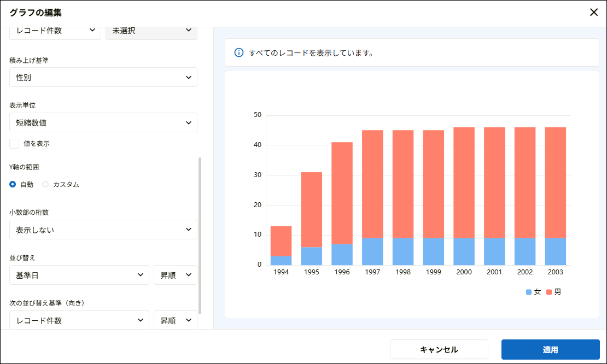Click the キャンセル button

click(439, 349)
